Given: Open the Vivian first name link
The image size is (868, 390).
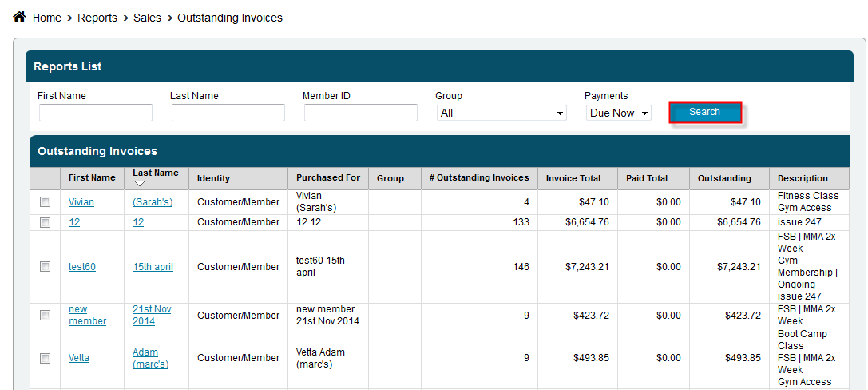Looking at the screenshot, I should point(81,202).
